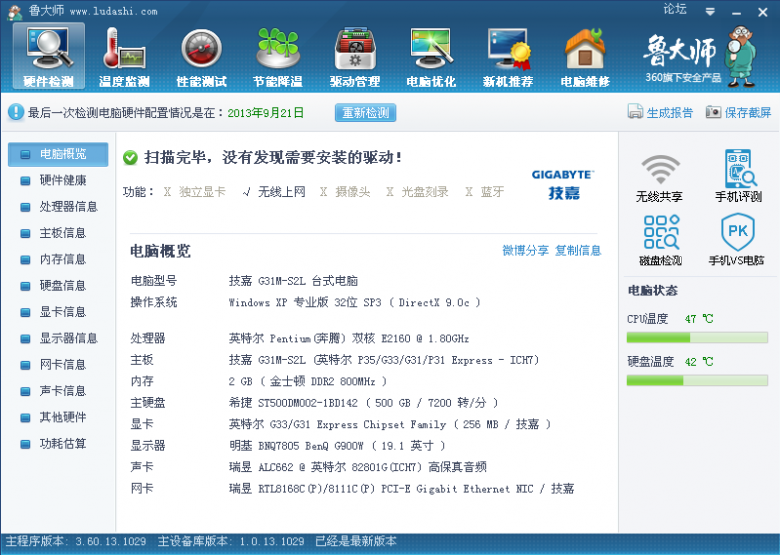Screen dimensions: 780x555
Task: Open 电脑优化 PC optimization icon
Action: tap(431, 55)
